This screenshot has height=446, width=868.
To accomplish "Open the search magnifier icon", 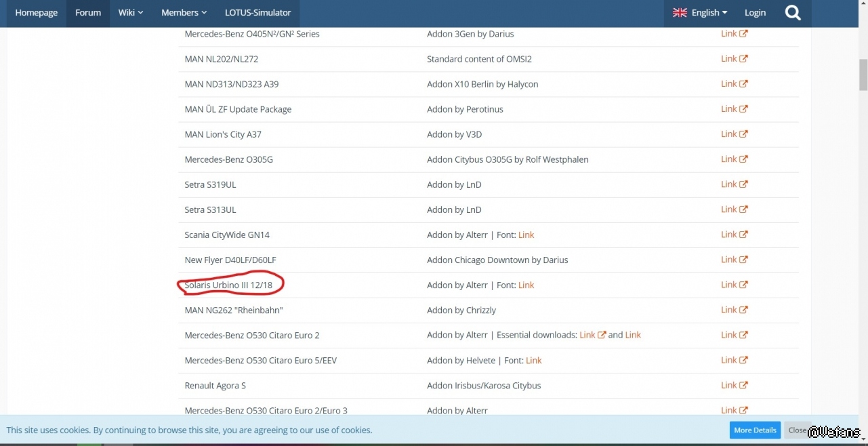I will [793, 13].
